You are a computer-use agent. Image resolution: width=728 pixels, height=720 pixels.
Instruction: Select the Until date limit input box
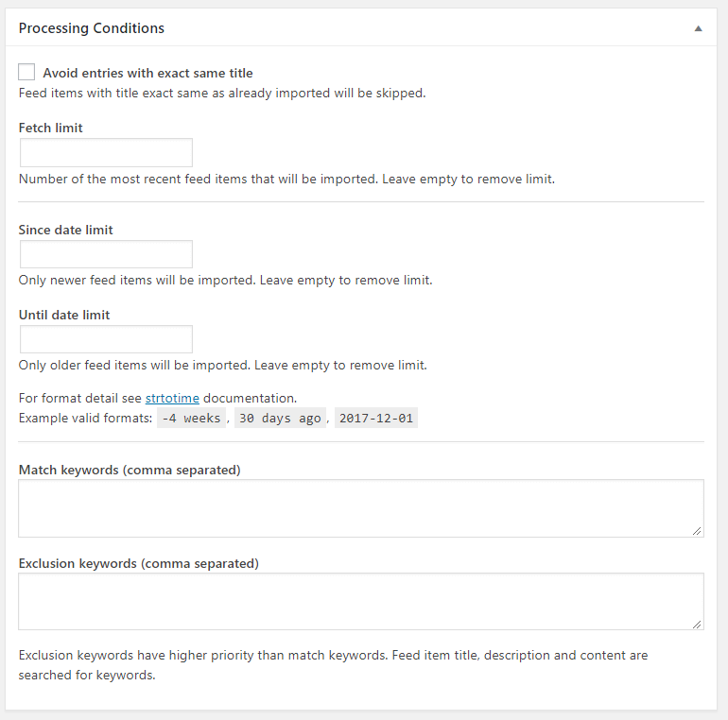(106, 339)
